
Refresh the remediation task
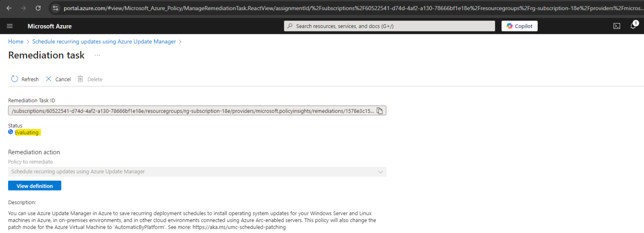[25, 79]
